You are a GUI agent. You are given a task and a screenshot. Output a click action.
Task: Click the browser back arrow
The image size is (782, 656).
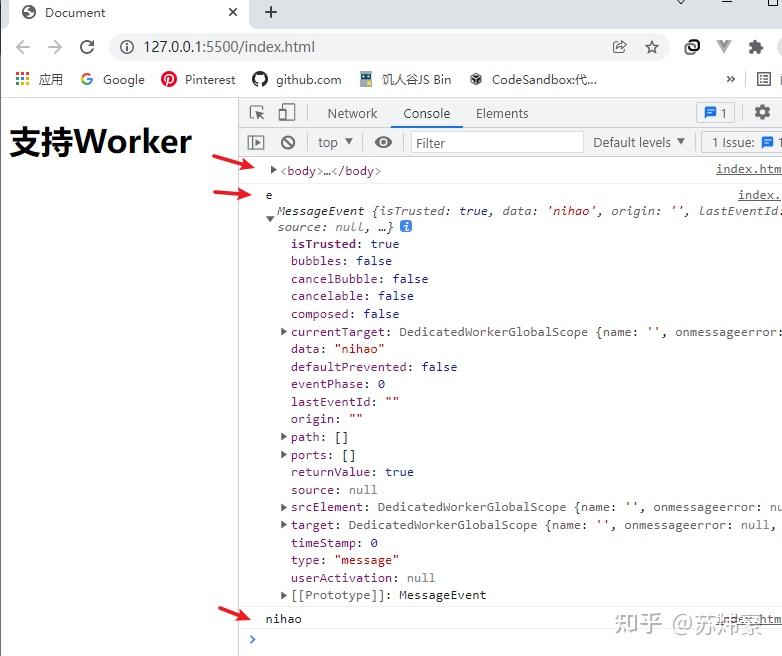click(23, 47)
